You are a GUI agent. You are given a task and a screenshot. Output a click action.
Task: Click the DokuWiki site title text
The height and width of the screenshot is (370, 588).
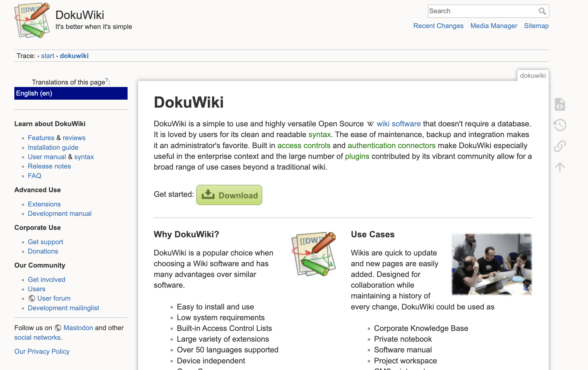click(80, 15)
